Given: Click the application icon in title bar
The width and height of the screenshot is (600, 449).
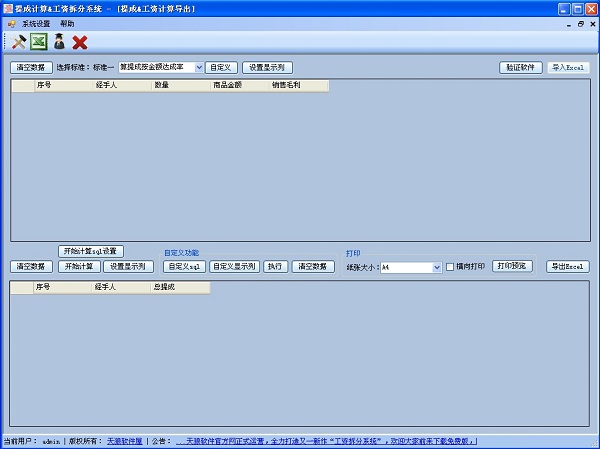Looking at the screenshot, I should 8,8.
